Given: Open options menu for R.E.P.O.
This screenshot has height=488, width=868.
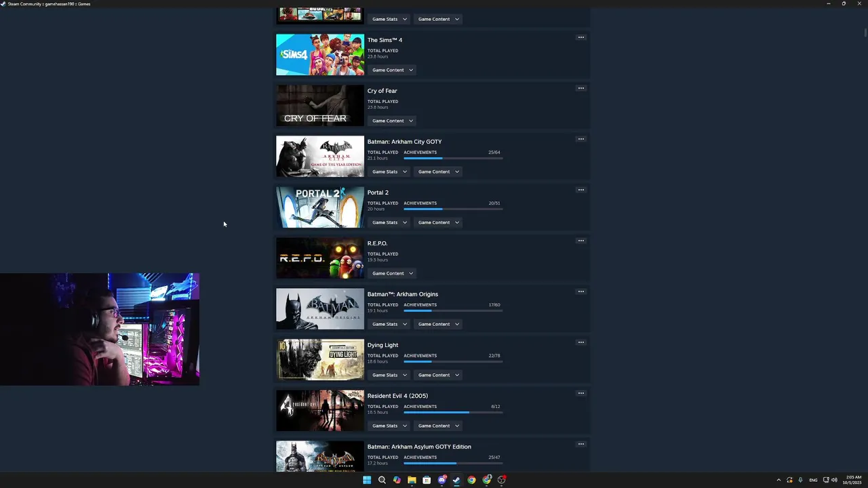Looking at the screenshot, I should [x=580, y=241].
